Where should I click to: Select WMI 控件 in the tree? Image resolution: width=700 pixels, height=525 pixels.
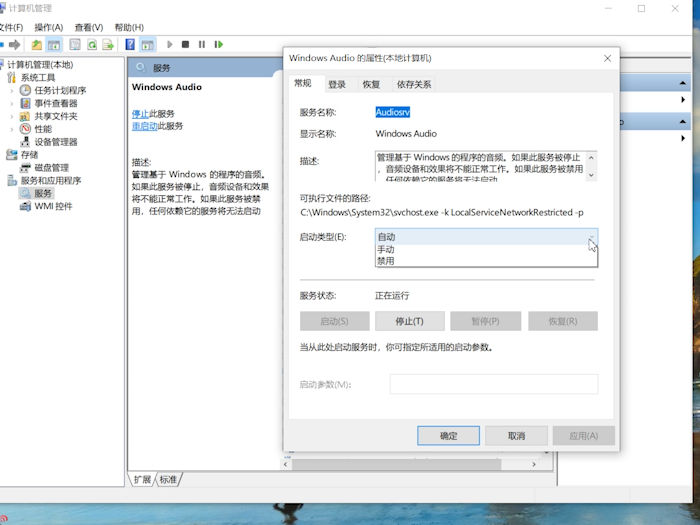(53, 206)
